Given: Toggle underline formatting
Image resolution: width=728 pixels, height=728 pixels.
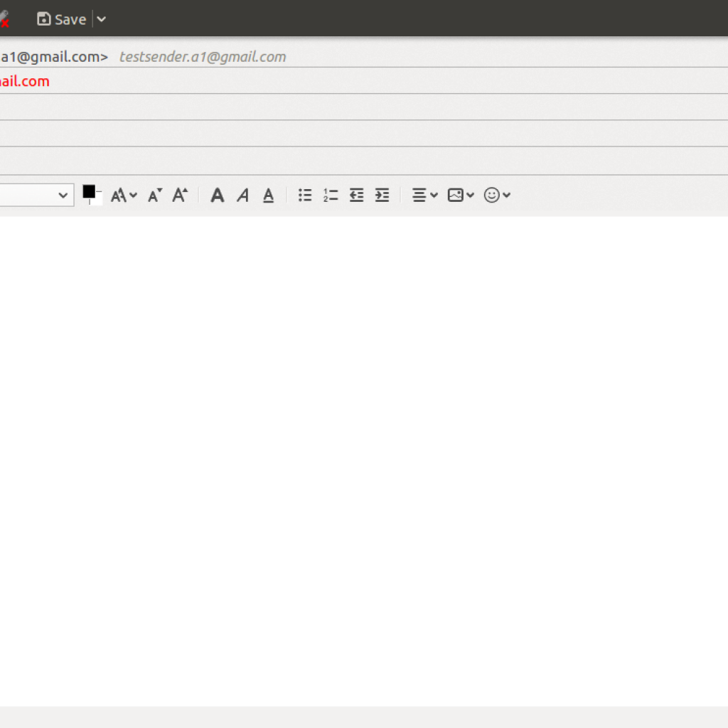Looking at the screenshot, I should 268,195.
